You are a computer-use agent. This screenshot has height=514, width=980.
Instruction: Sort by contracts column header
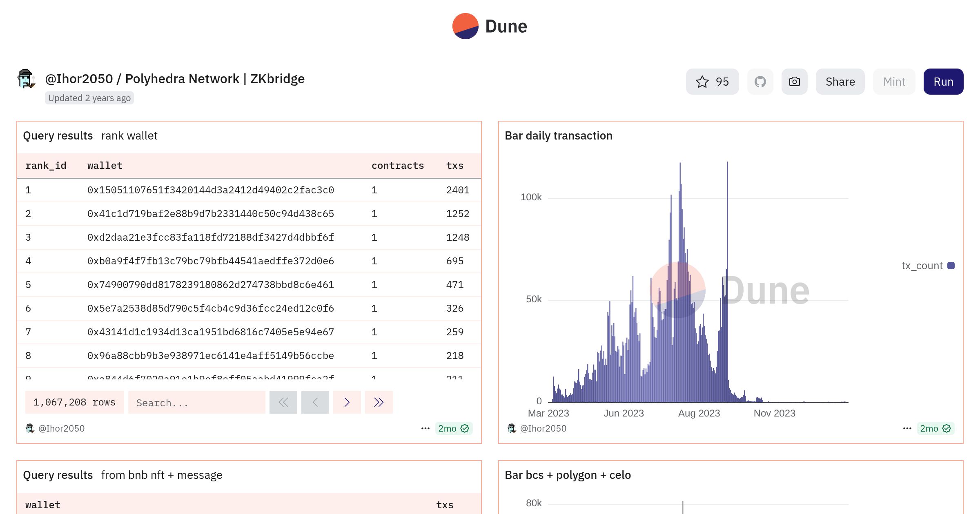[x=398, y=166]
